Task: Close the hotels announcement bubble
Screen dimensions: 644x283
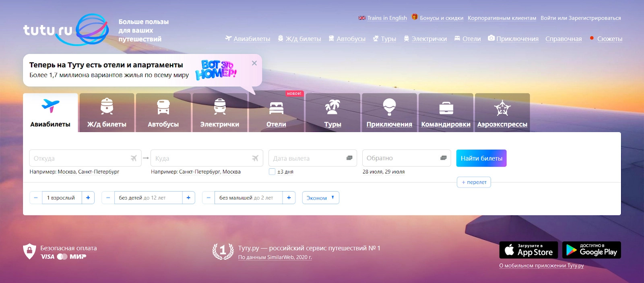Action: (x=254, y=63)
